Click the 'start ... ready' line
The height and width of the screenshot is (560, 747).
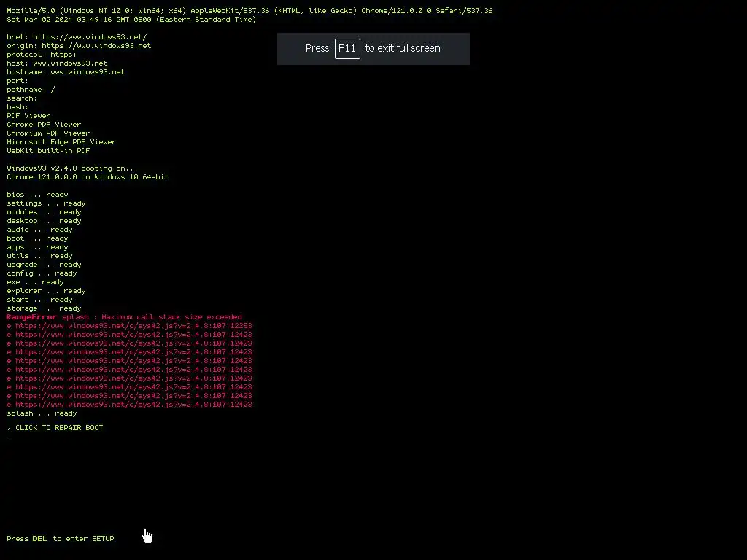click(x=39, y=300)
